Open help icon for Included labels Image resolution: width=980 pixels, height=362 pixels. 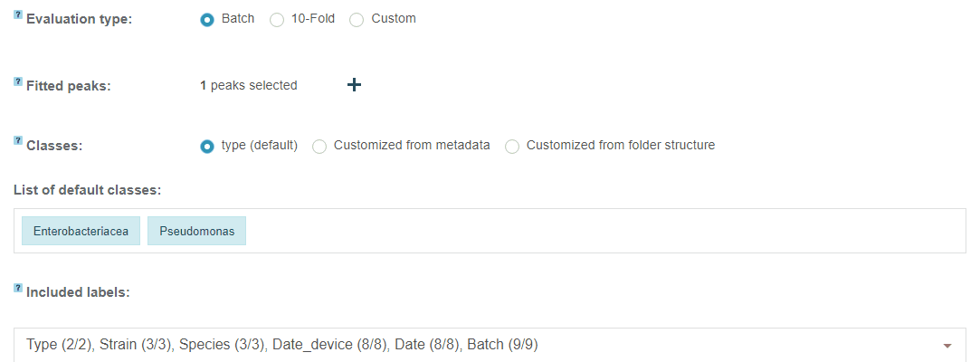point(18,288)
